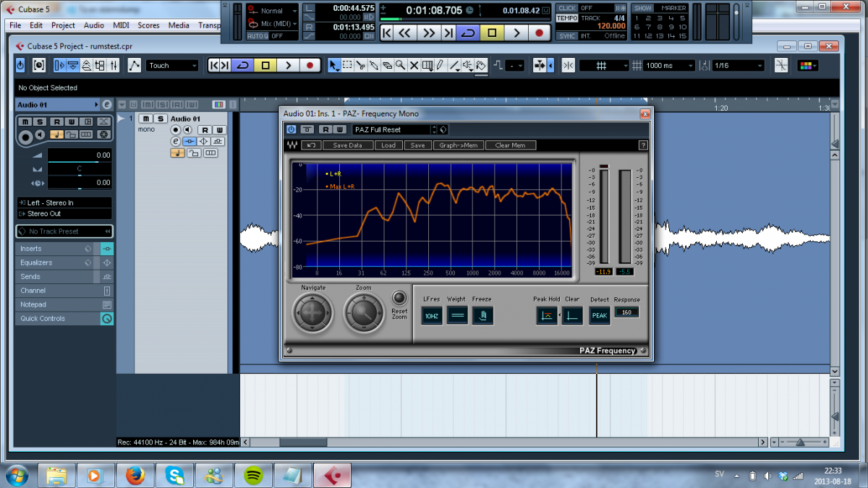Image resolution: width=868 pixels, height=488 pixels.
Task: Open the Normal record mode dropdown
Action: 273,11
